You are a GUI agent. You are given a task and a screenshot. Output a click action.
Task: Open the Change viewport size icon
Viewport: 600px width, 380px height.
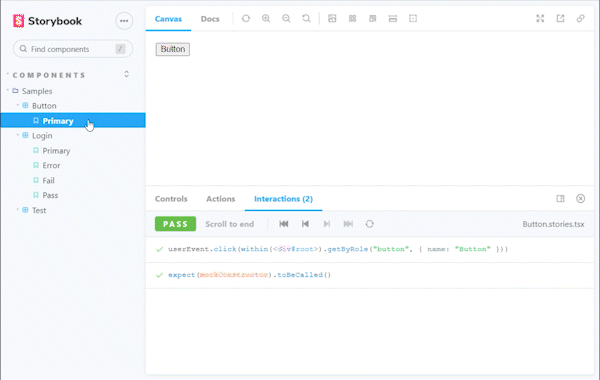373,18
